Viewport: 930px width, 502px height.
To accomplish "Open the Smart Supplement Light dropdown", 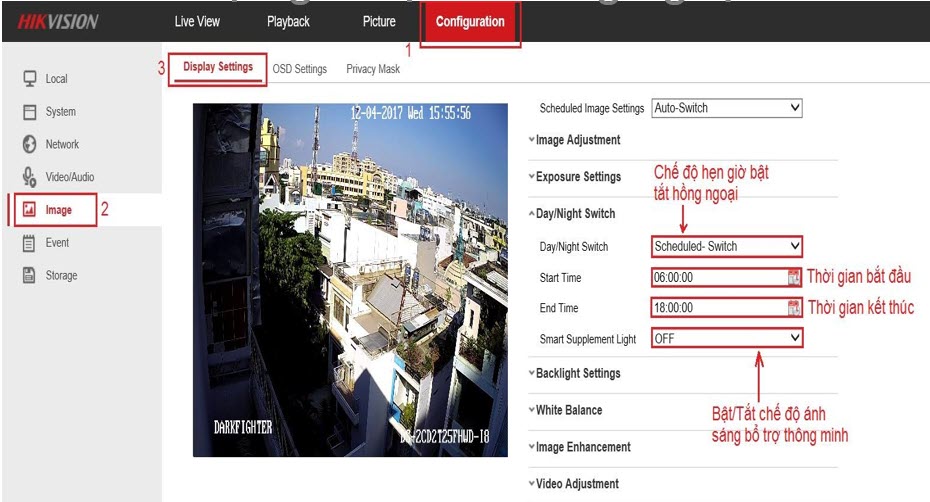I will pos(726,339).
